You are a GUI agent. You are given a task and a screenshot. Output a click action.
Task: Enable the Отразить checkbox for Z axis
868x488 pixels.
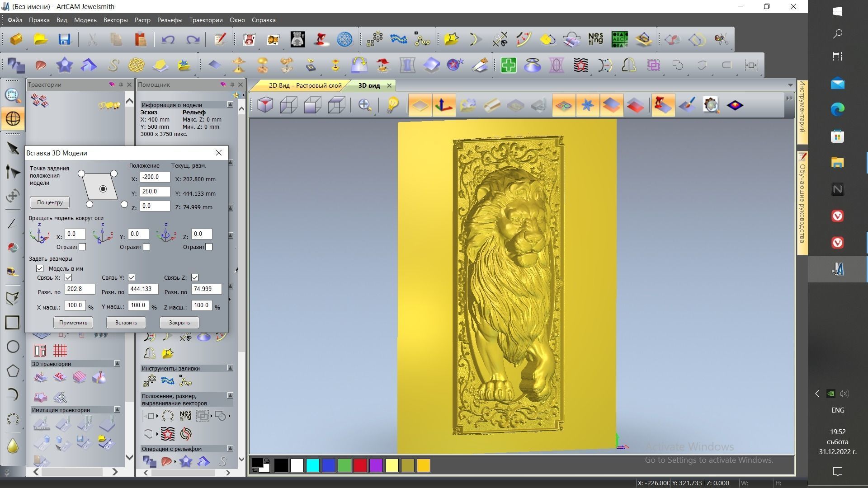[209, 247]
